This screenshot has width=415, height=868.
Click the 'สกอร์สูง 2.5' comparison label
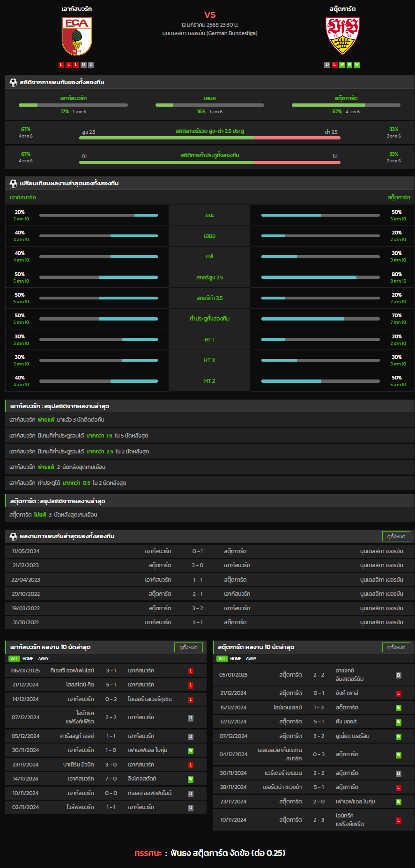click(209, 277)
